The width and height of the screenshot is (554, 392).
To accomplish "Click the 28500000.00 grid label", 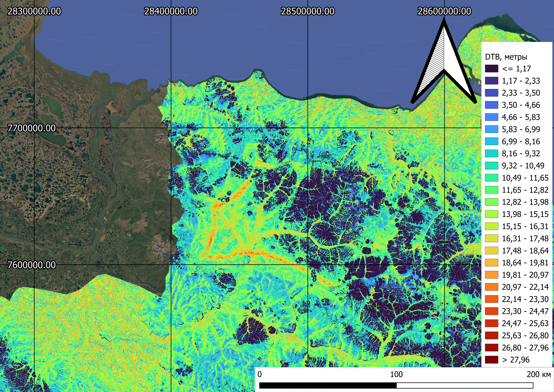I will 308,11.
